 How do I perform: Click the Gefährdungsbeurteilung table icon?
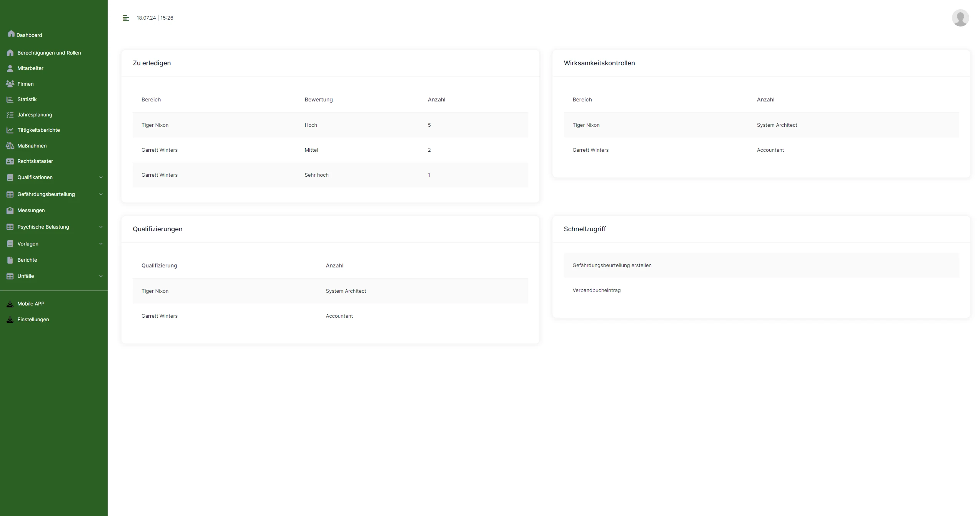tap(10, 194)
